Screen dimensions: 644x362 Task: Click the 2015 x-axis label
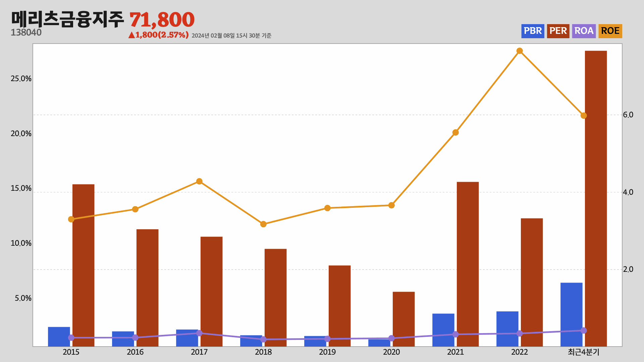[71, 352]
